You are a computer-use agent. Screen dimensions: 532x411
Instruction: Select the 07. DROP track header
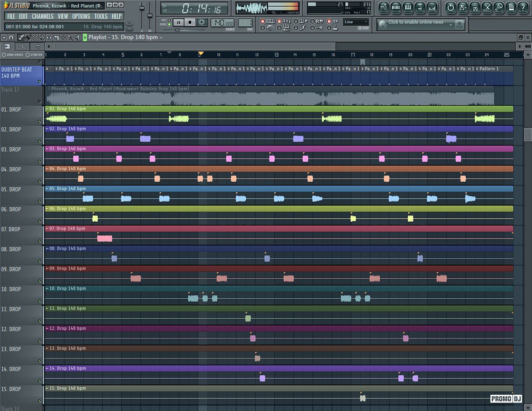coord(21,235)
